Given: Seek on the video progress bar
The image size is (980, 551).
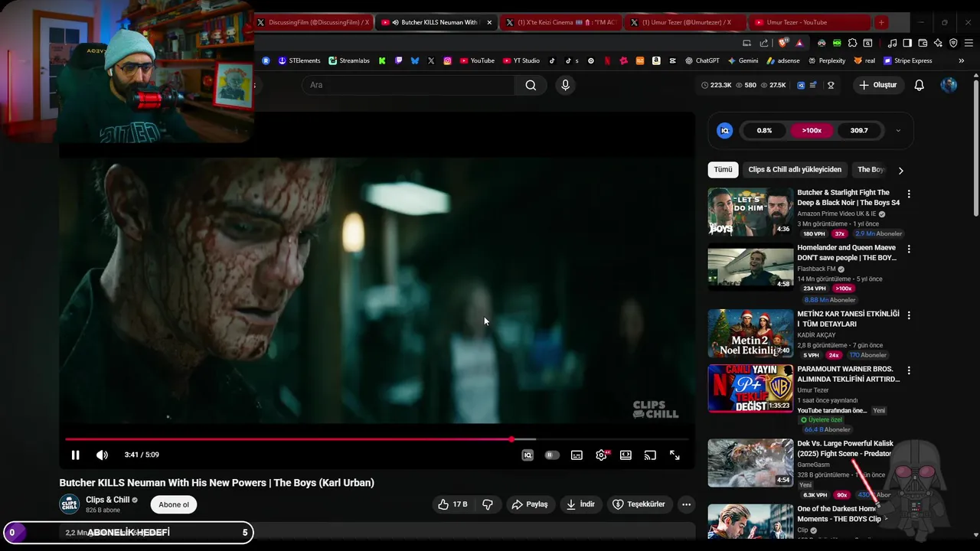Looking at the screenshot, I should coord(377,439).
